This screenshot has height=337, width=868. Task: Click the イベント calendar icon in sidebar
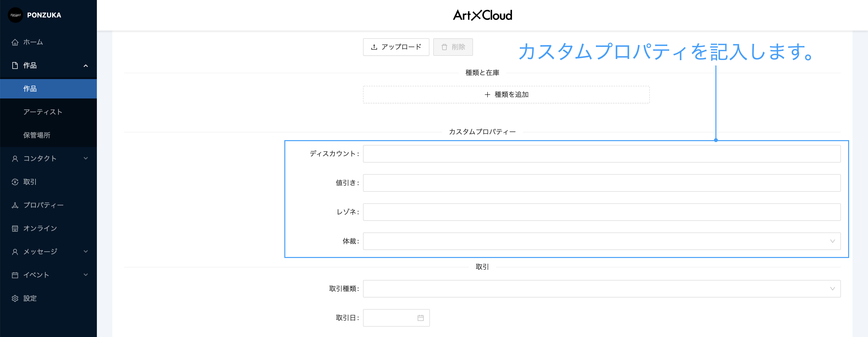point(15,275)
